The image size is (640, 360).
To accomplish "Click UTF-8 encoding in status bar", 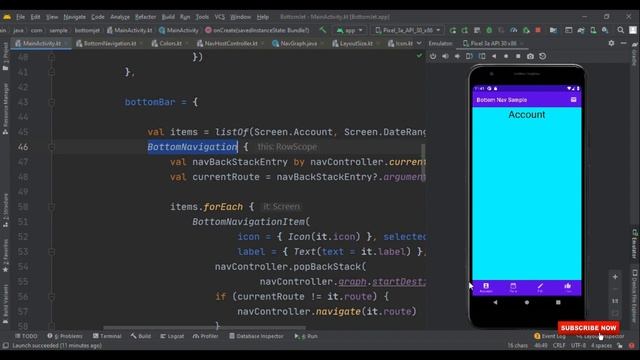I will tap(578, 345).
